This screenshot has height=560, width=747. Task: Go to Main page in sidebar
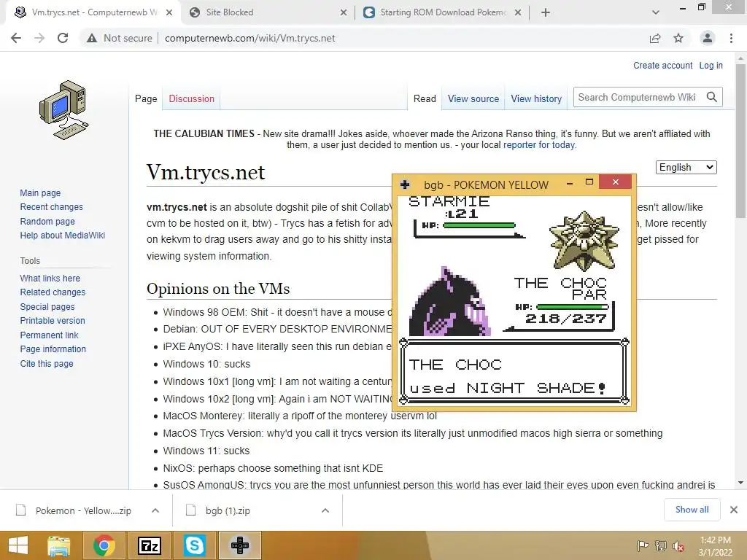(x=40, y=192)
